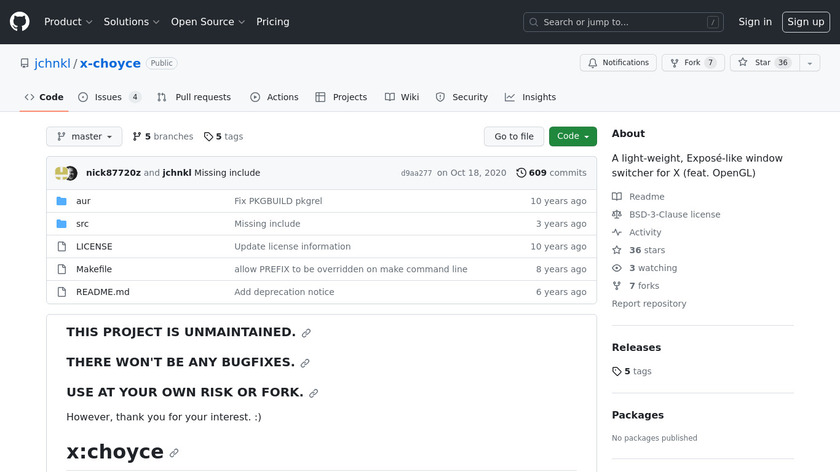840x472 pixels.
Task: Click the Sign up button
Action: (x=805, y=22)
